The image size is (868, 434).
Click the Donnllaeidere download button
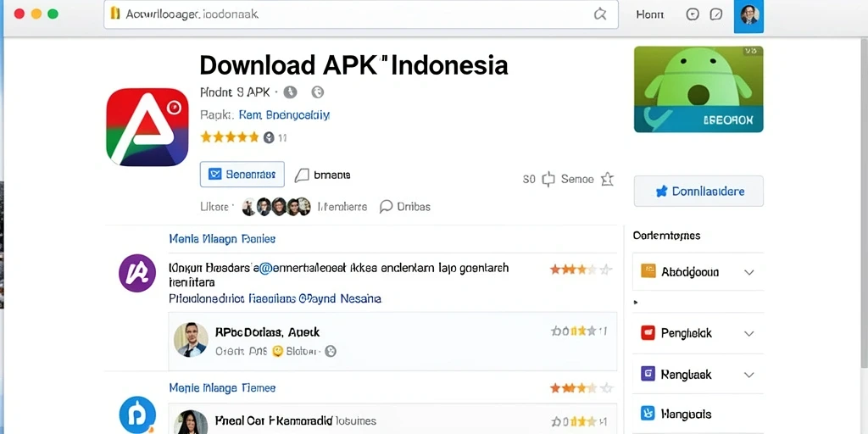click(698, 191)
